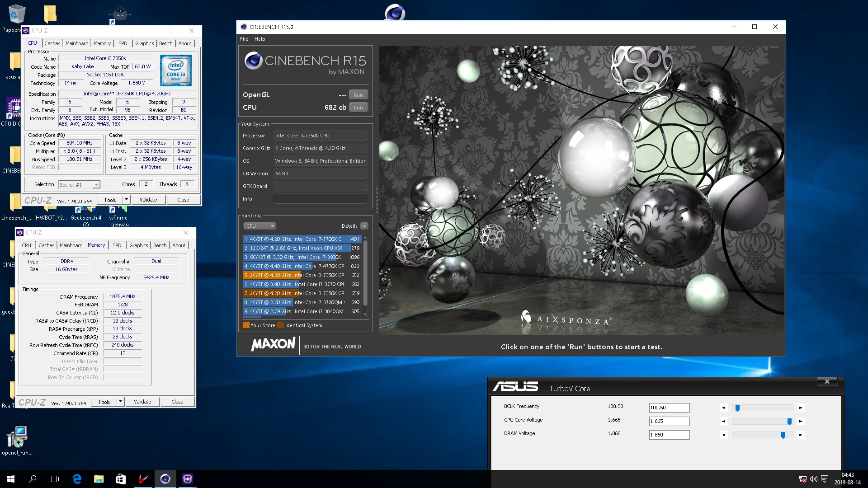Click the DRAM Voltage input field

pyautogui.click(x=669, y=435)
